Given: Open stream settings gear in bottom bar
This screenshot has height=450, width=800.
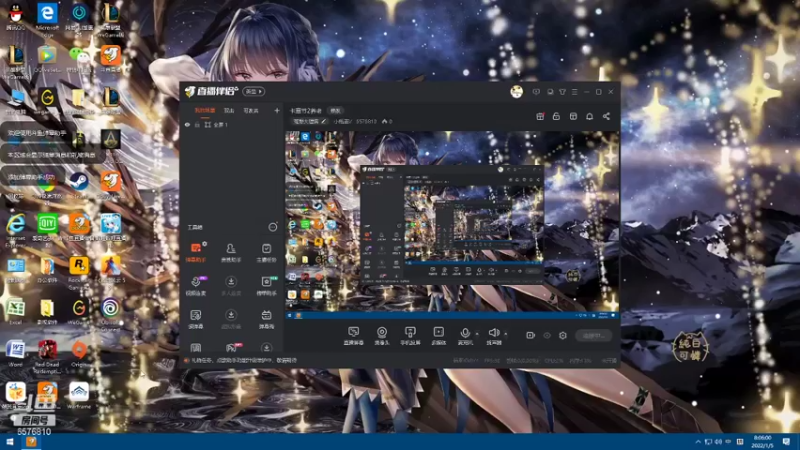Looking at the screenshot, I should click(x=563, y=335).
